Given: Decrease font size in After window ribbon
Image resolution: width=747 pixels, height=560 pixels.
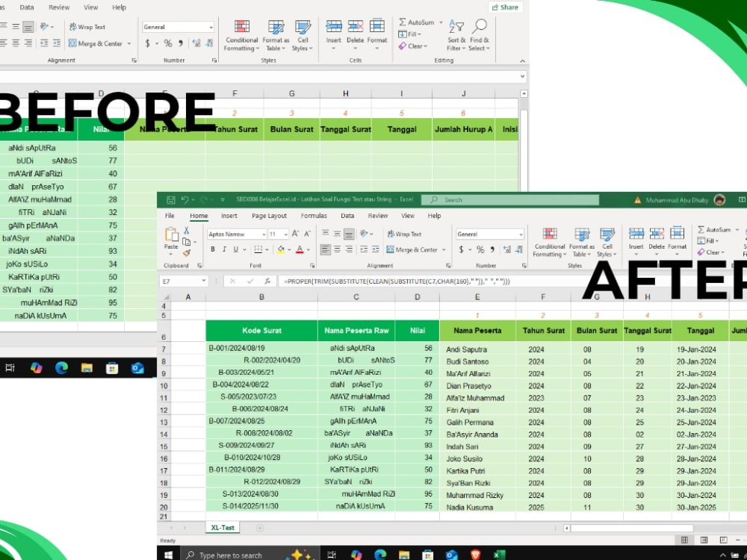Looking at the screenshot, I should [307, 234].
